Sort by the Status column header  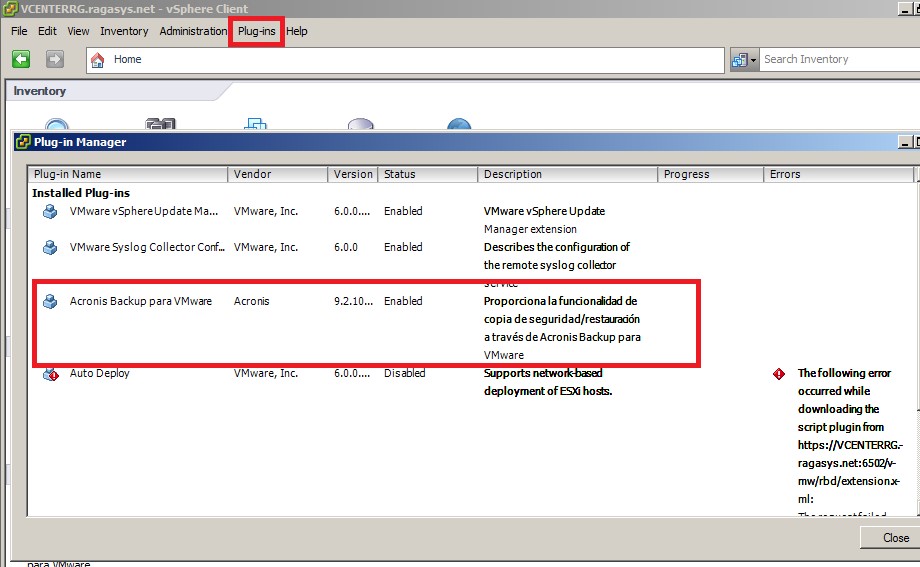point(427,174)
